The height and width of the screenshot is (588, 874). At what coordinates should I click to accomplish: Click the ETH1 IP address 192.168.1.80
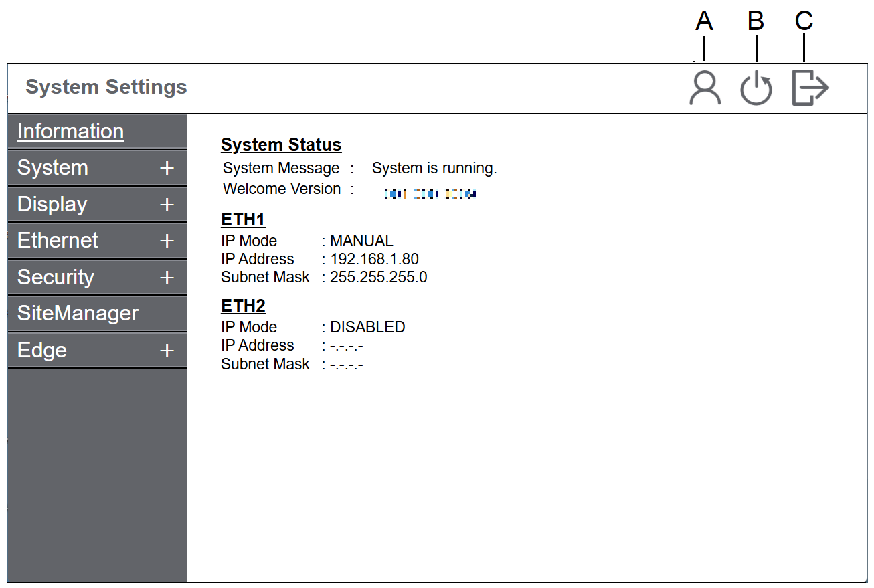374,259
